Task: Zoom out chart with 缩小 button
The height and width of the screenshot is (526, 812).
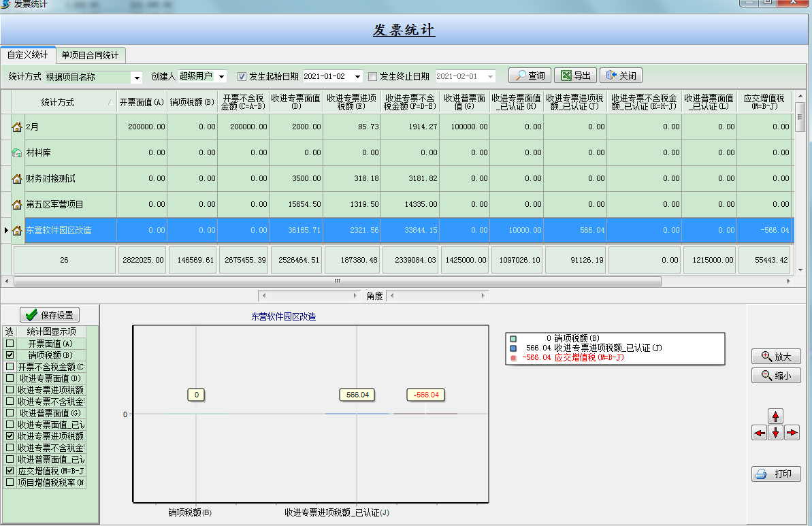Action: coord(776,376)
